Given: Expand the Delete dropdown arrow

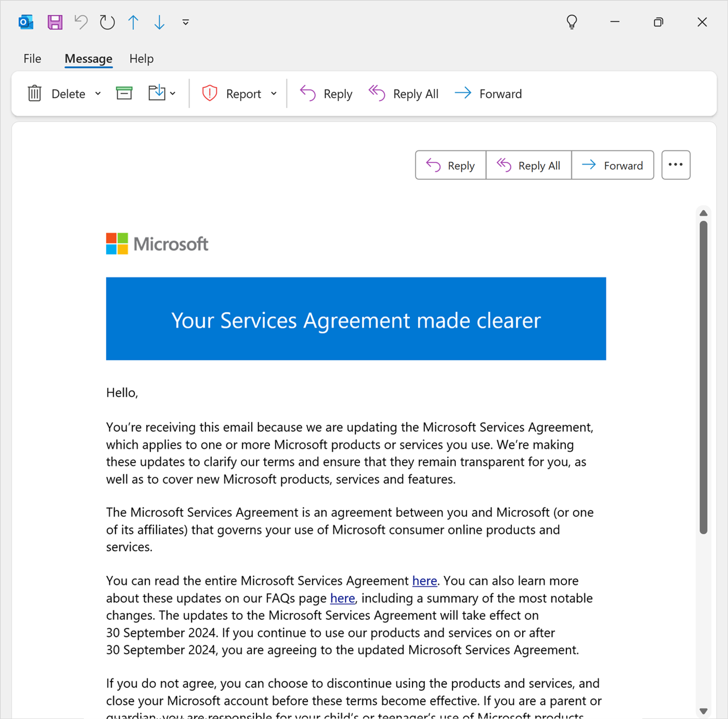Looking at the screenshot, I should (x=98, y=93).
